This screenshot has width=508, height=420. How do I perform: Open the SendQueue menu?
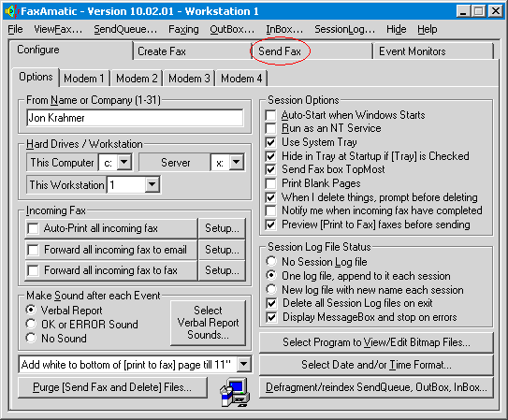tap(125, 29)
